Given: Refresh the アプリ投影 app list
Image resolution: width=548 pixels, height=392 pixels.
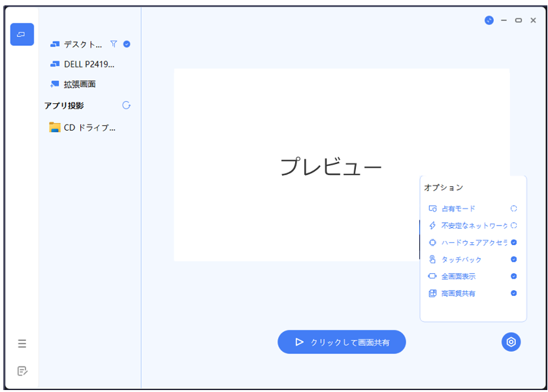Looking at the screenshot, I should [126, 105].
